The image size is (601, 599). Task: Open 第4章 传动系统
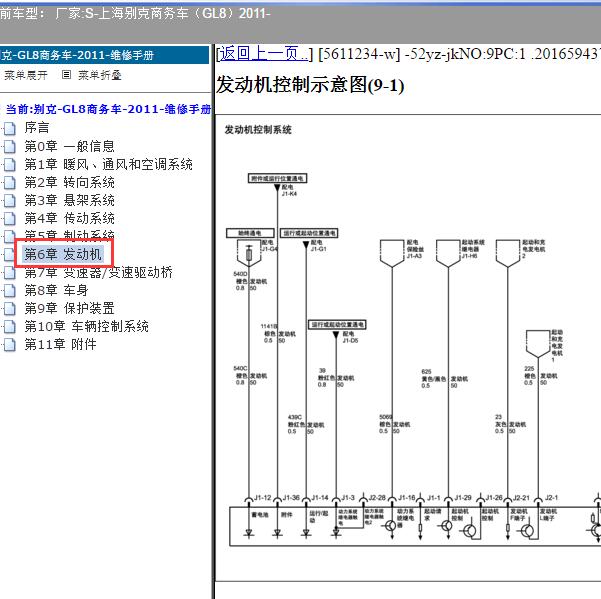(69, 218)
